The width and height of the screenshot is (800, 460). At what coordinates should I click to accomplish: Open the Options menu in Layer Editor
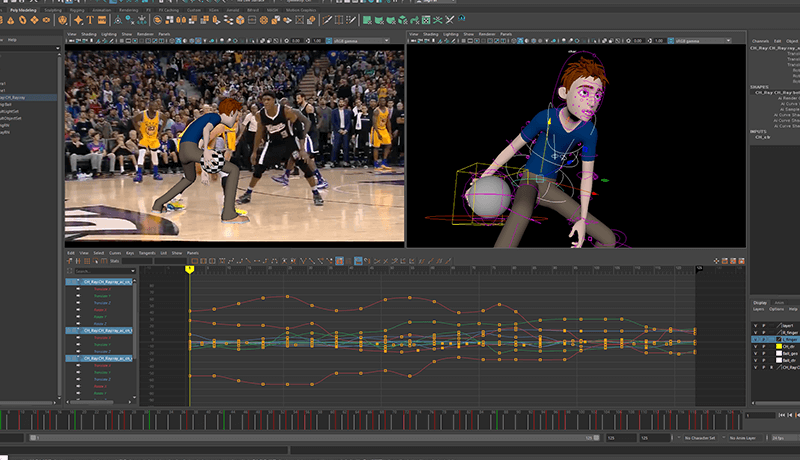coord(777,309)
